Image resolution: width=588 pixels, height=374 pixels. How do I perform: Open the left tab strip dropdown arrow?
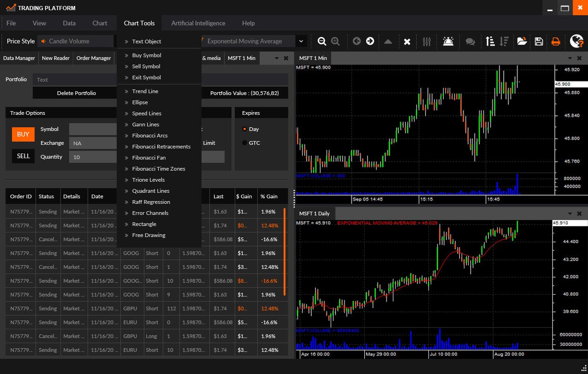pos(277,58)
